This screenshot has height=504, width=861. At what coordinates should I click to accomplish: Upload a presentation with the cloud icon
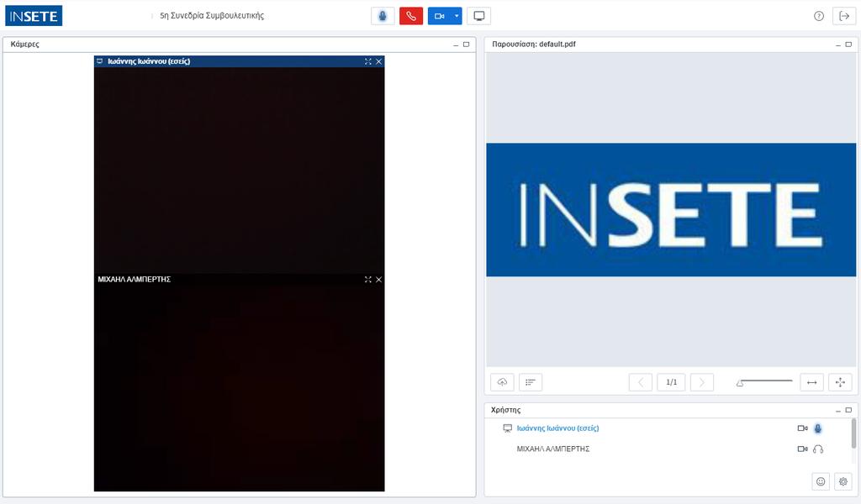click(502, 382)
